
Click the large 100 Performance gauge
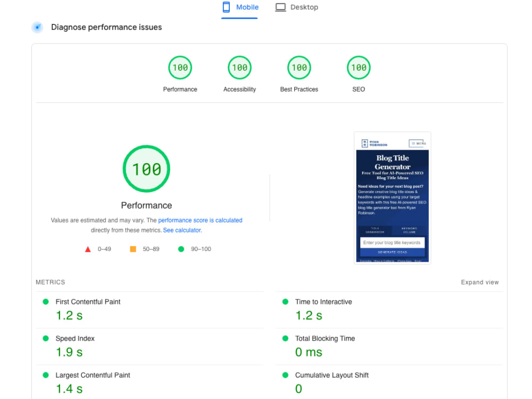[x=146, y=169]
